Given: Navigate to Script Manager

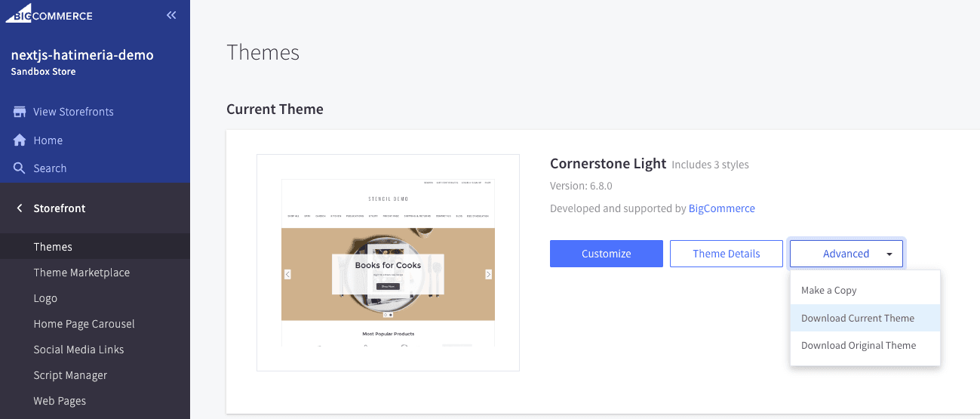Looking at the screenshot, I should point(70,375).
